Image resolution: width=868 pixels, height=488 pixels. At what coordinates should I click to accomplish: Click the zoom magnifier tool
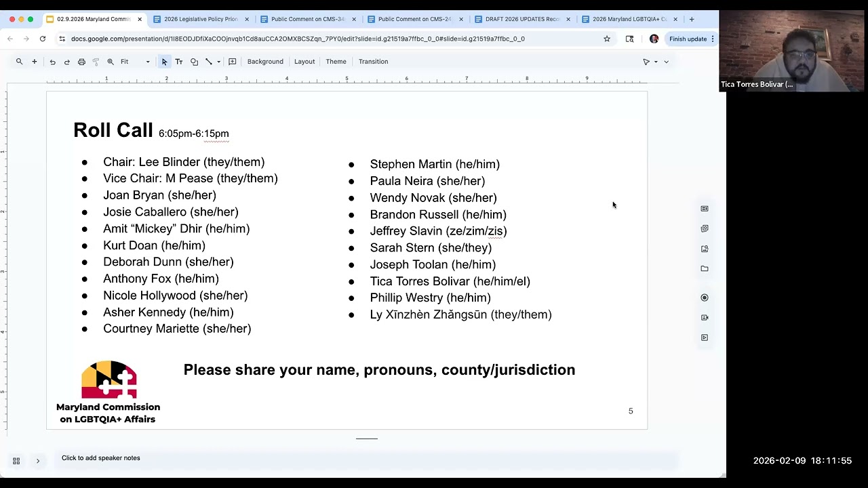click(x=111, y=62)
